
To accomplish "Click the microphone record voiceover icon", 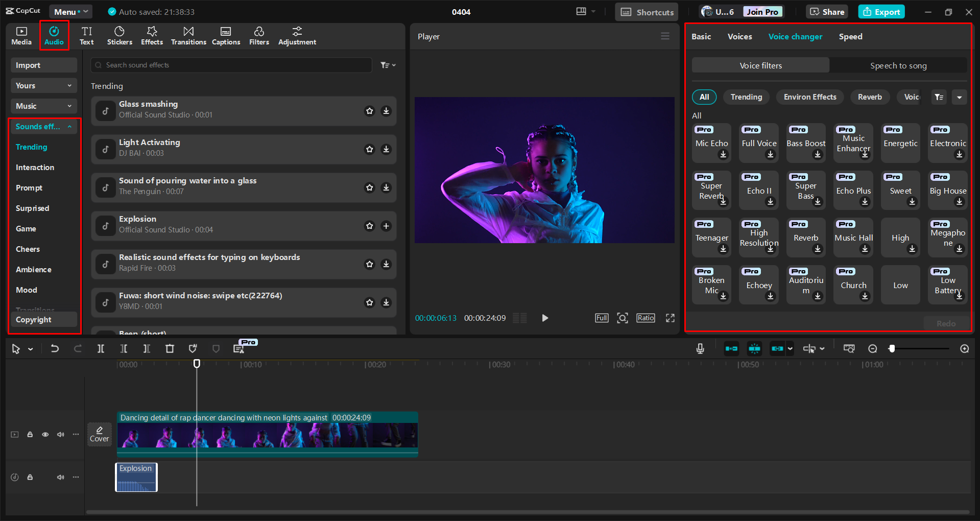I will (700, 349).
